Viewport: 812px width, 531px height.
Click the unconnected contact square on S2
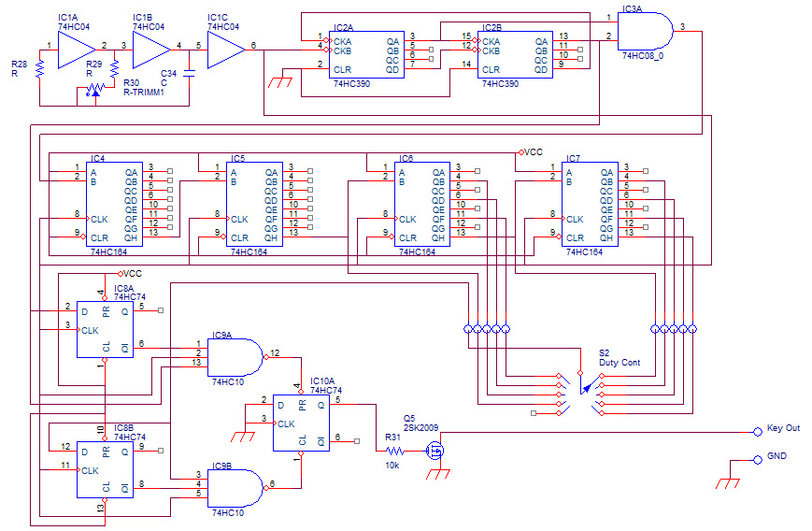(534, 413)
